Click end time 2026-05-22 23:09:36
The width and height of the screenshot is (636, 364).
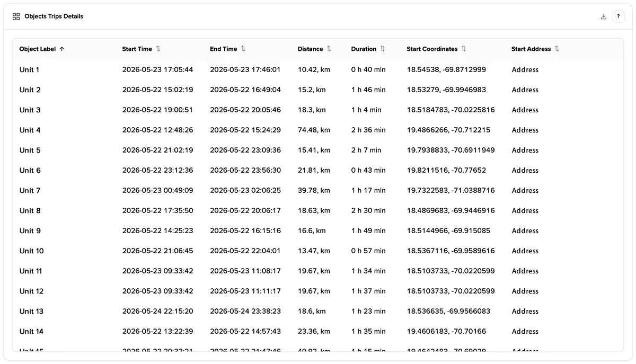pos(245,150)
